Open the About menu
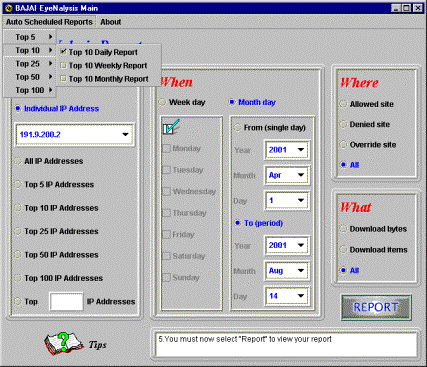Viewport: 427px width, 367px height. pyautogui.click(x=111, y=22)
